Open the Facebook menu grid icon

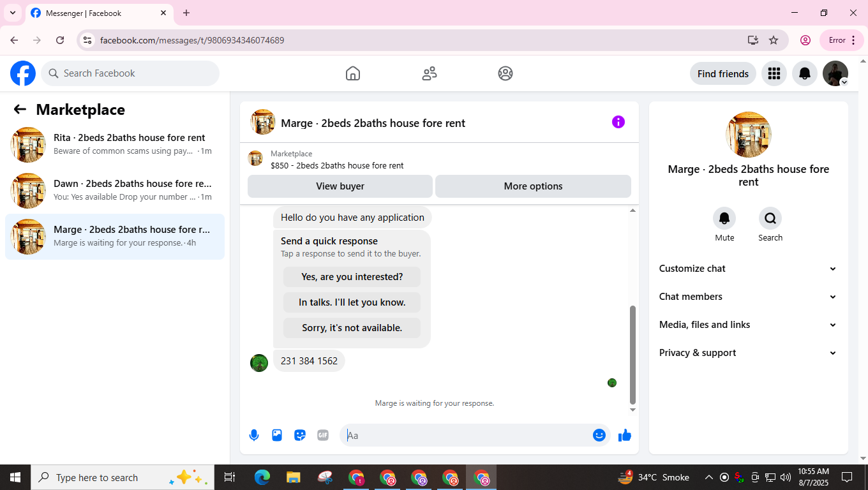click(774, 73)
